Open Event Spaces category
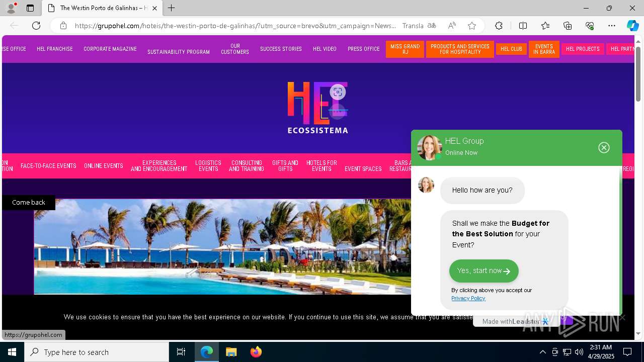This screenshot has height=362, width=644. (x=363, y=169)
